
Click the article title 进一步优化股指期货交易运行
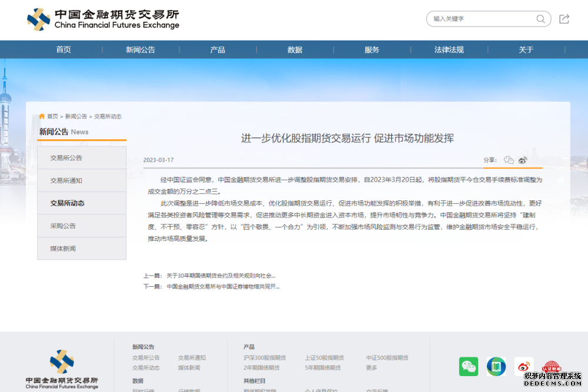pos(348,138)
